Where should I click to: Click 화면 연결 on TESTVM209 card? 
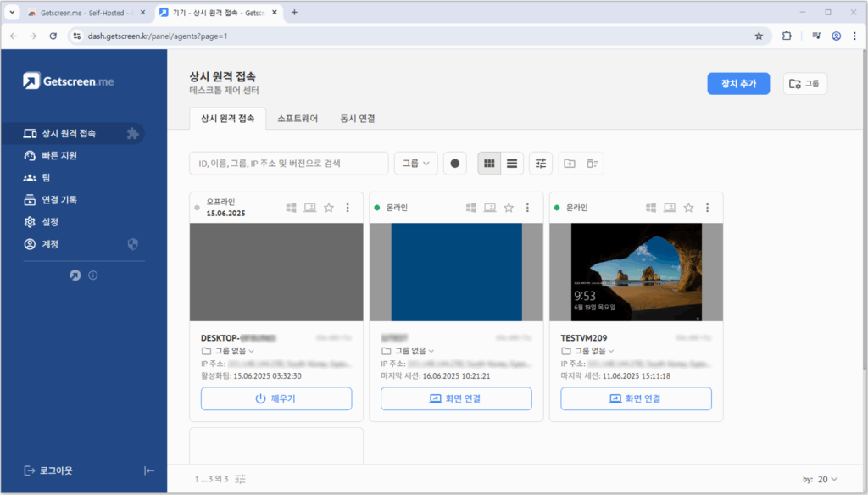point(636,398)
